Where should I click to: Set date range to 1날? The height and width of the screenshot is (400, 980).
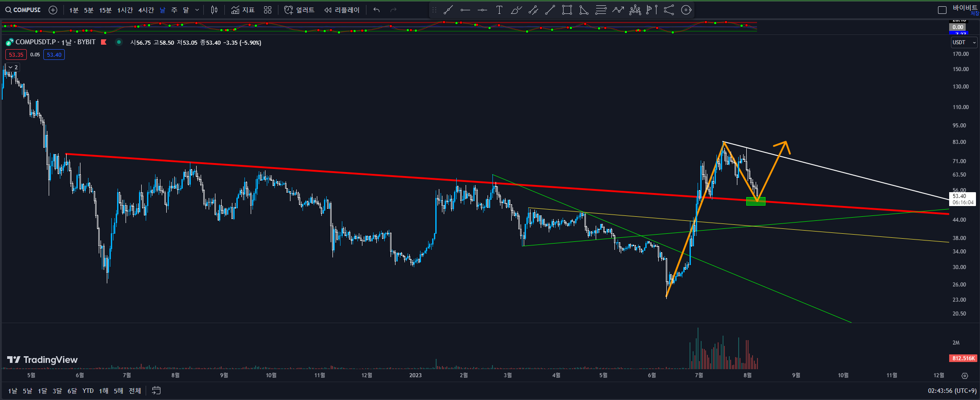13,391
